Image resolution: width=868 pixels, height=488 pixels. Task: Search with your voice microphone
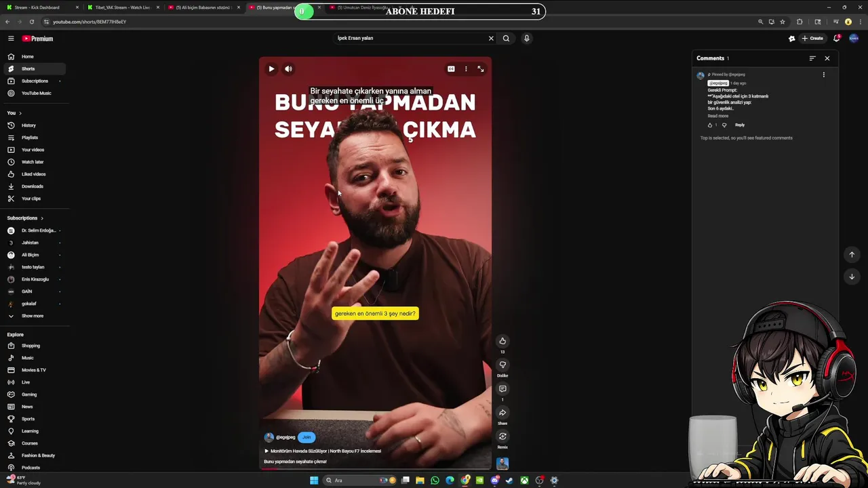pyautogui.click(x=526, y=38)
